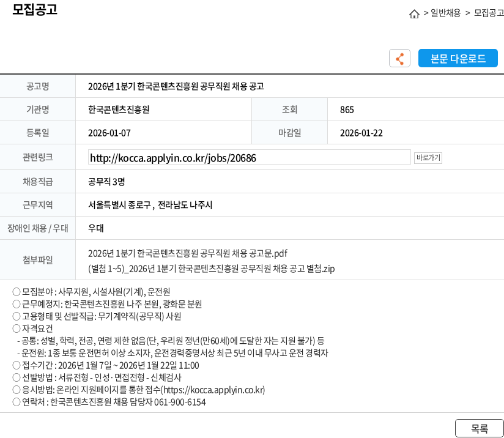Click the 장애인 채용 / 우대 label
The width and height of the screenshot is (504, 438).
37,228
